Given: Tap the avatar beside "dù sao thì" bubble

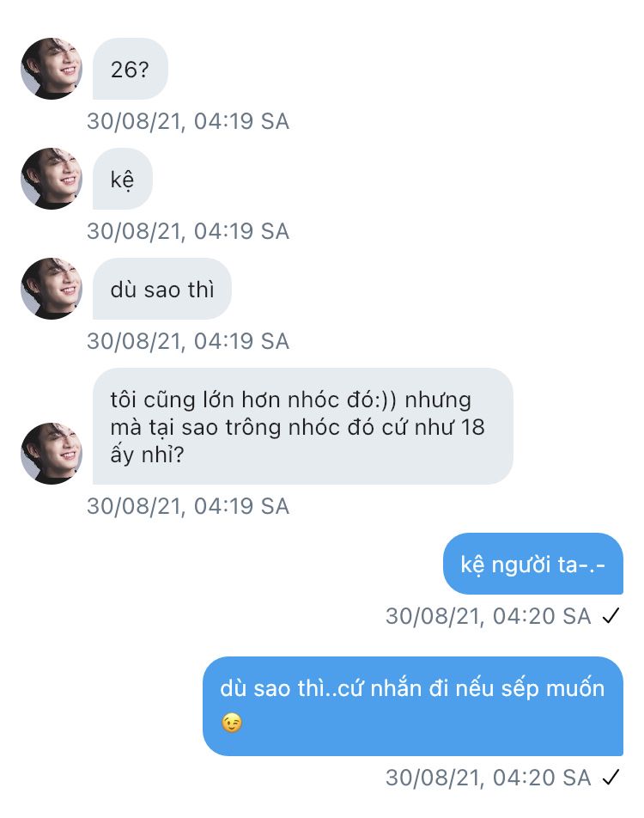Looking at the screenshot, I should pyautogui.click(x=52, y=289).
